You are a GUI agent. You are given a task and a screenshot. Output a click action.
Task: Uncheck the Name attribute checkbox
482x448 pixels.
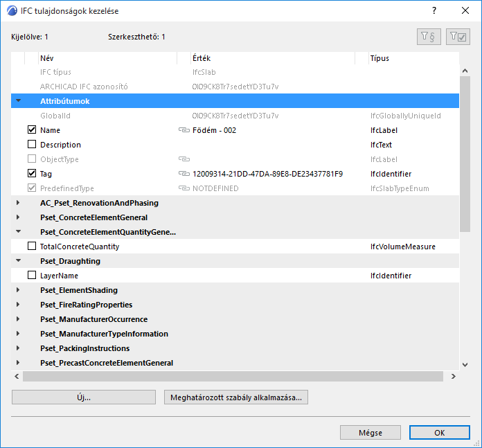pos(31,130)
